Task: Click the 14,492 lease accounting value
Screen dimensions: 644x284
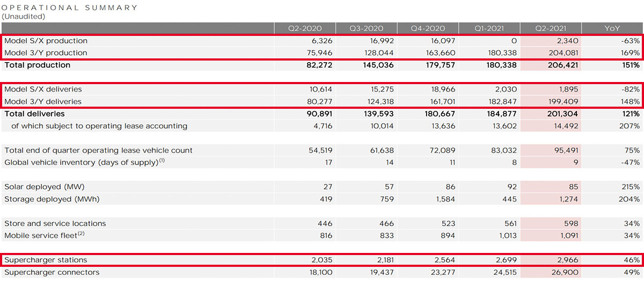Action: click(x=566, y=126)
